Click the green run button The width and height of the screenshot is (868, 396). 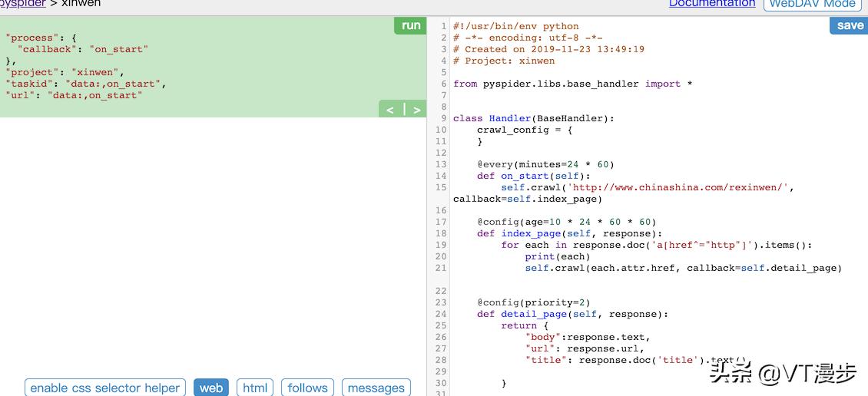click(411, 25)
